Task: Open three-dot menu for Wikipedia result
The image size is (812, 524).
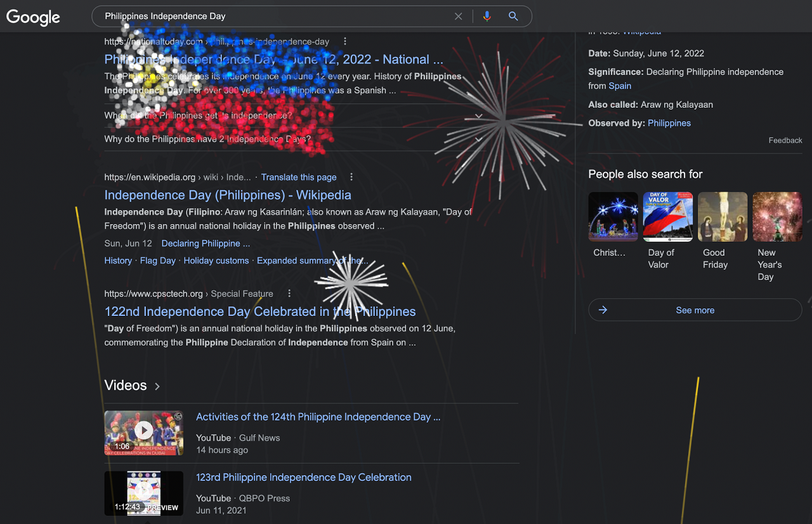Action: (x=351, y=177)
